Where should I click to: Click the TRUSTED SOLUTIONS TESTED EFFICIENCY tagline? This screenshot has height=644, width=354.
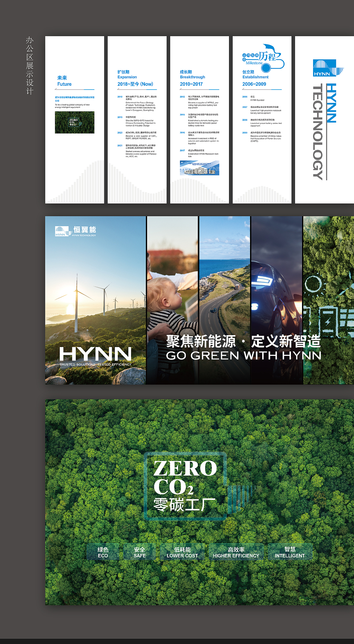[95, 364]
